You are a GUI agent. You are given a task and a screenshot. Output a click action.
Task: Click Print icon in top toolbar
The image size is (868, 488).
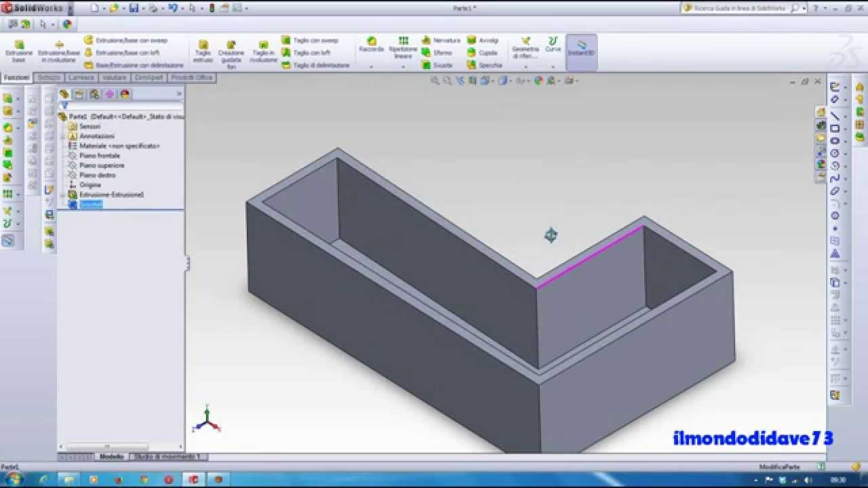click(x=153, y=8)
